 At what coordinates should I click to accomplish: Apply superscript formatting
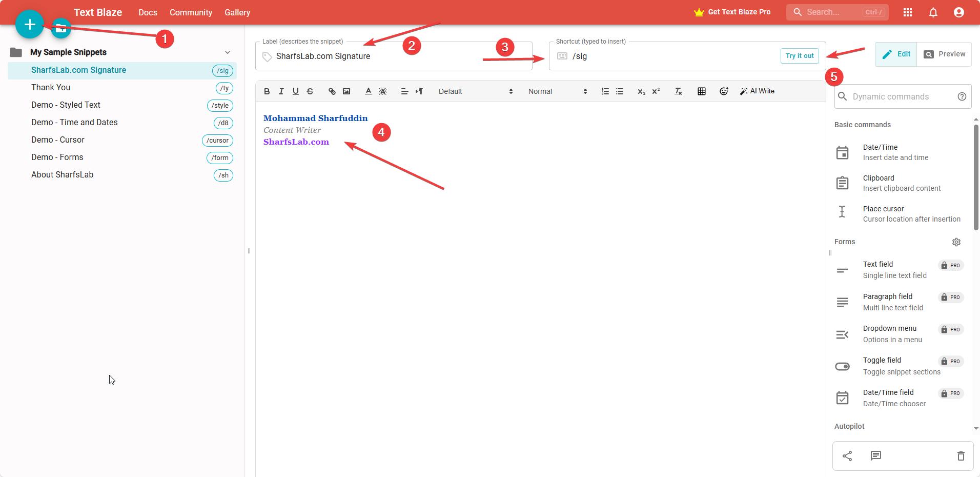tap(656, 91)
